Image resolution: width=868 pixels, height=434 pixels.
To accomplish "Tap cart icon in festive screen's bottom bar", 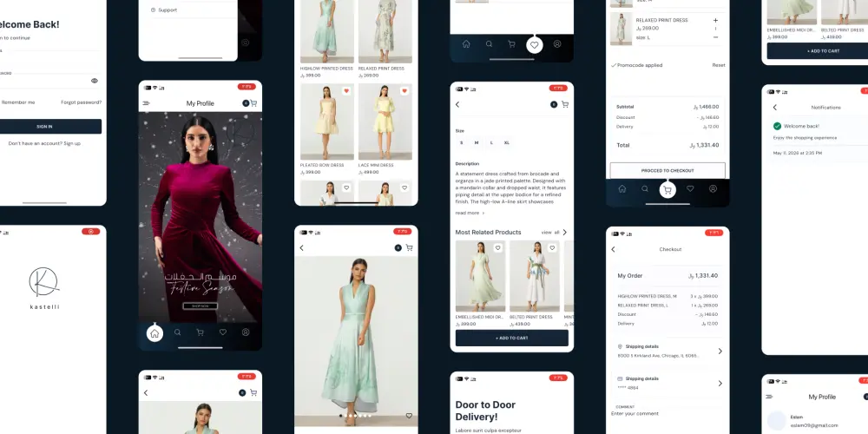I will (200, 332).
